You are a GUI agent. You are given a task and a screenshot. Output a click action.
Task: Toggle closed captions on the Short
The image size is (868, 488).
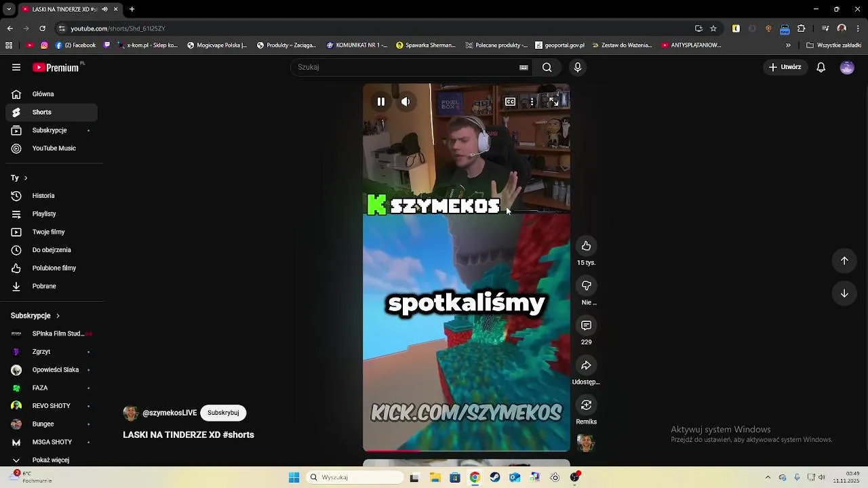(511, 102)
